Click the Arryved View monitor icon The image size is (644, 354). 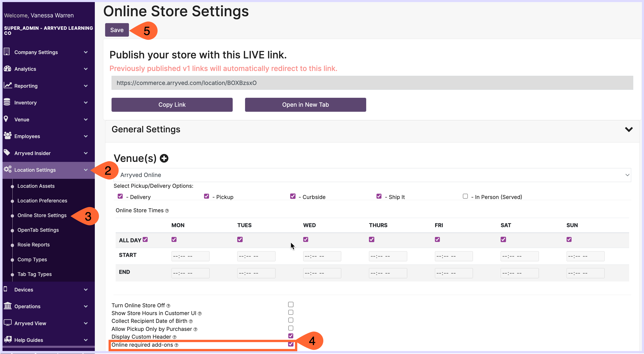(8, 323)
